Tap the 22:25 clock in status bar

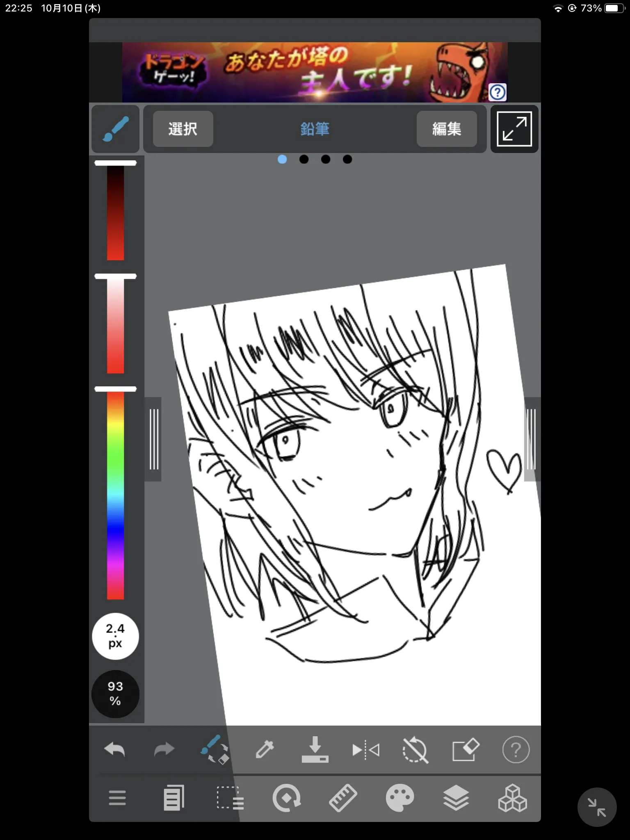pyautogui.click(x=18, y=8)
